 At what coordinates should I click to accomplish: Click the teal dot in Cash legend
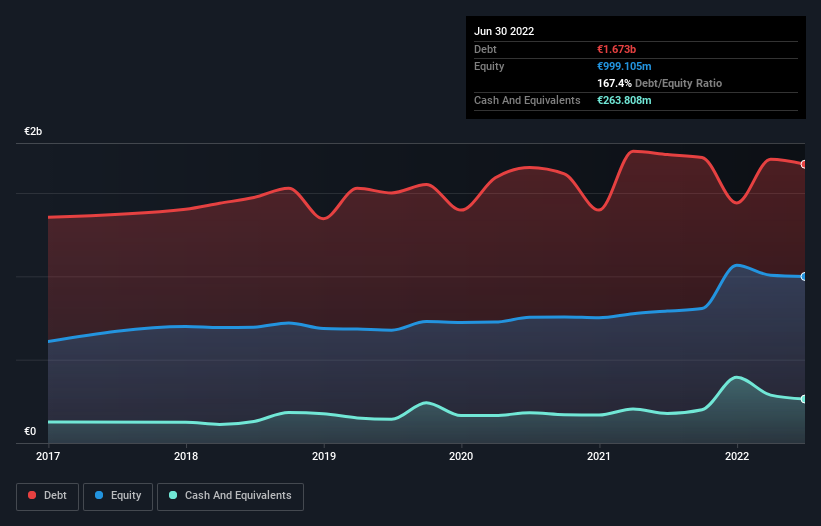coord(173,495)
